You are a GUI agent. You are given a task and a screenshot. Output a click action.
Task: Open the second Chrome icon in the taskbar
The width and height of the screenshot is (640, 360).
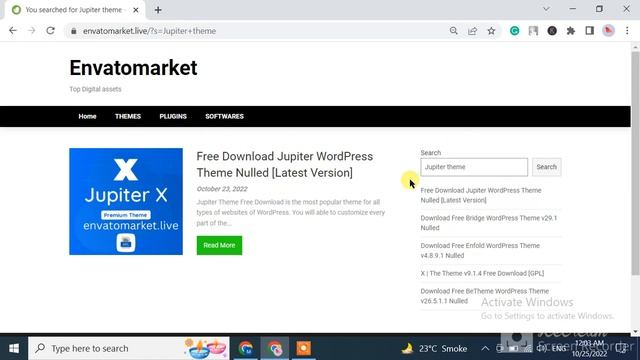pyautogui.click(x=275, y=348)
